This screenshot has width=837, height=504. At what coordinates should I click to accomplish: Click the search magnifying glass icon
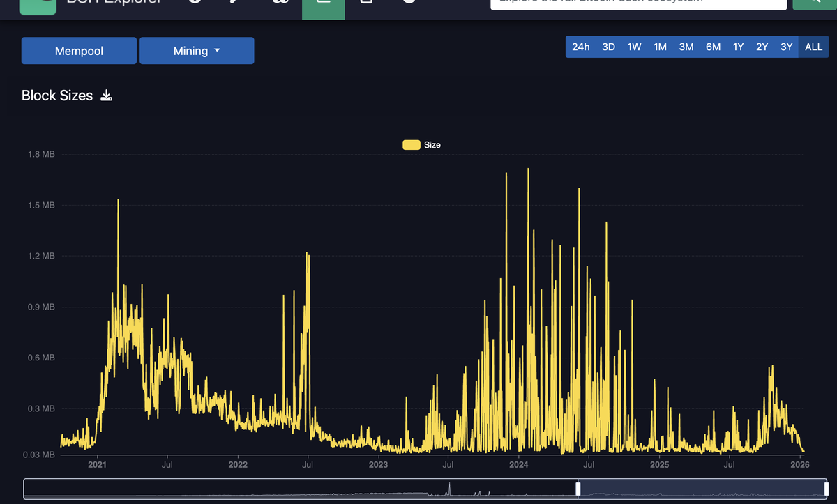coord(813,3)
